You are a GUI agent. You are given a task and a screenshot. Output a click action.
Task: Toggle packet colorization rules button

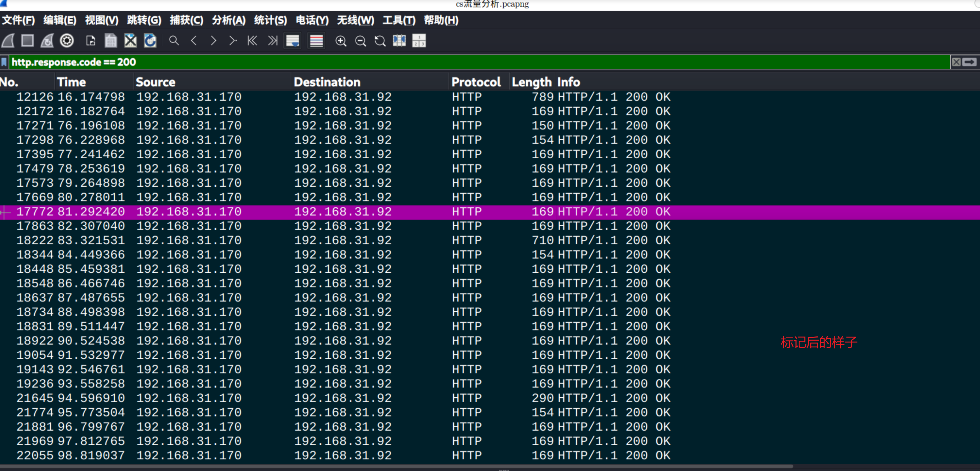click(x=316, y=41)
